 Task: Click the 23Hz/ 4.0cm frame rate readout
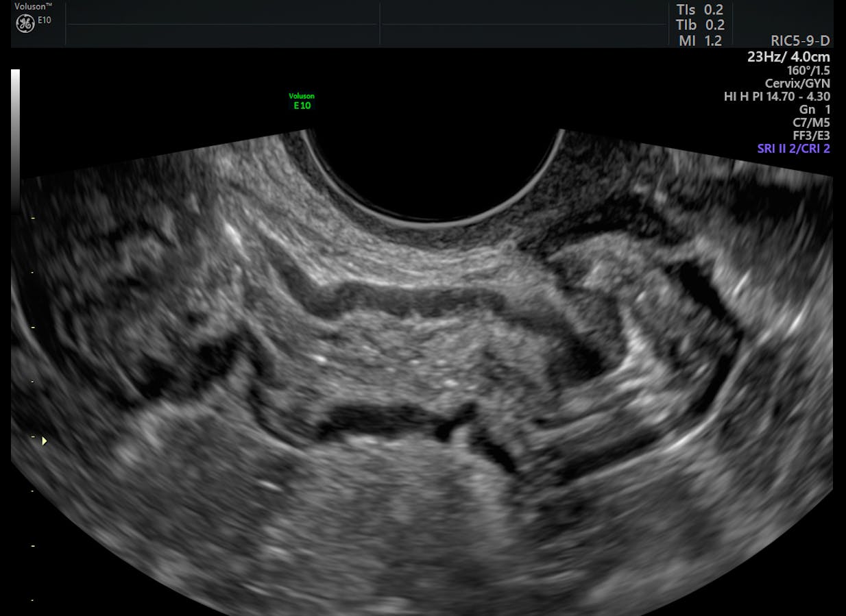(788, 57)
